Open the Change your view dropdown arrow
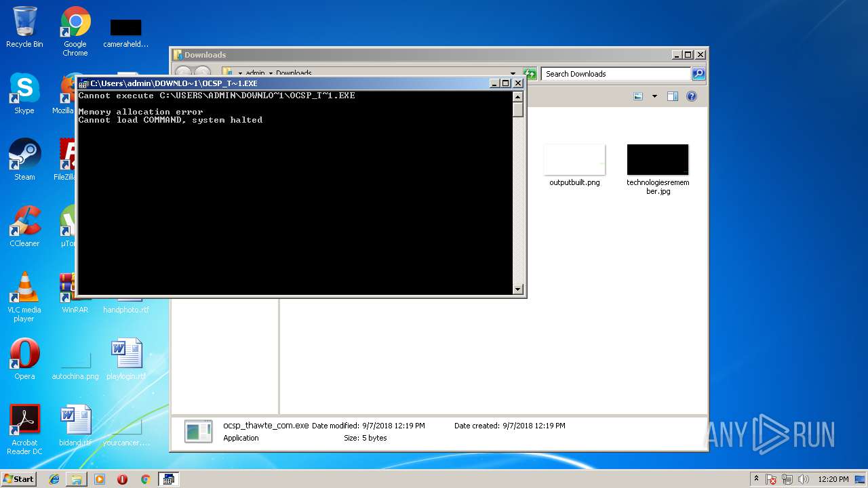The image size is (868, 488). pyautogui.click(x=654, y=96)
